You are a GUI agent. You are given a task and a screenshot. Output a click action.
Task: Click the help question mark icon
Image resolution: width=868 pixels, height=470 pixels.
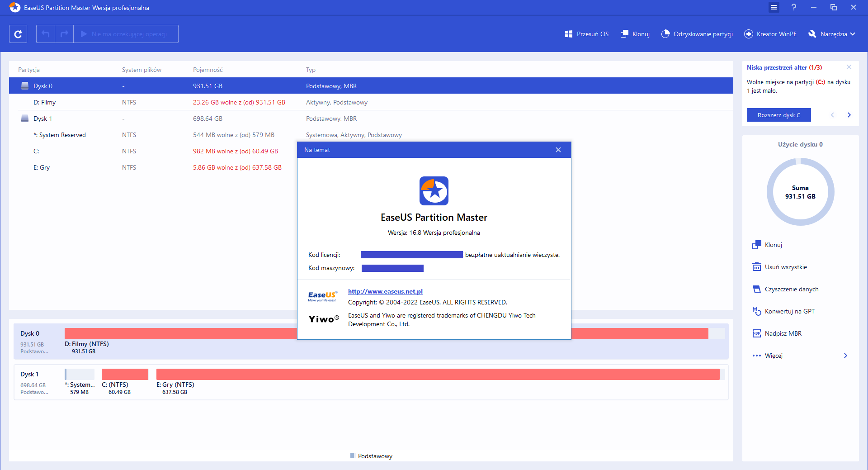tap(794, 7)
